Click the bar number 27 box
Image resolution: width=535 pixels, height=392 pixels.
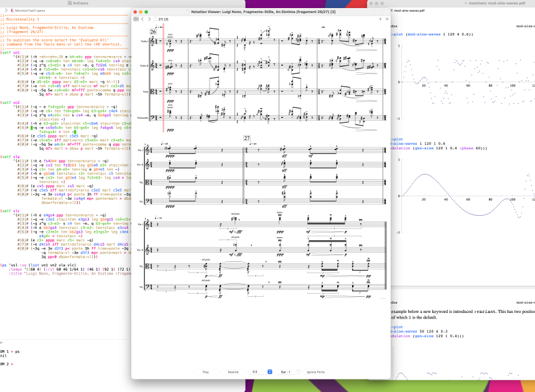(247, 137)
